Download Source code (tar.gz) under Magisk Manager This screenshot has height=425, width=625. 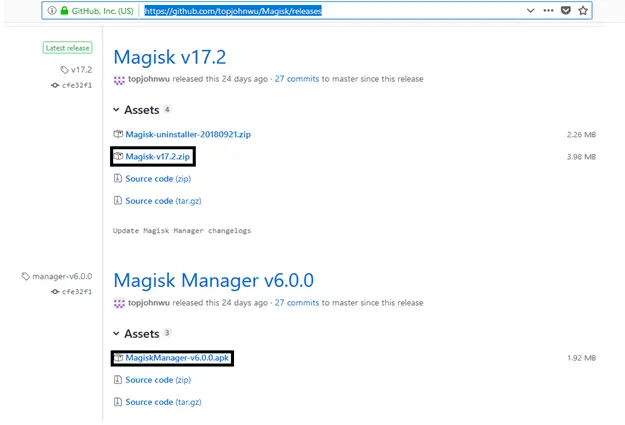(163, 402)
